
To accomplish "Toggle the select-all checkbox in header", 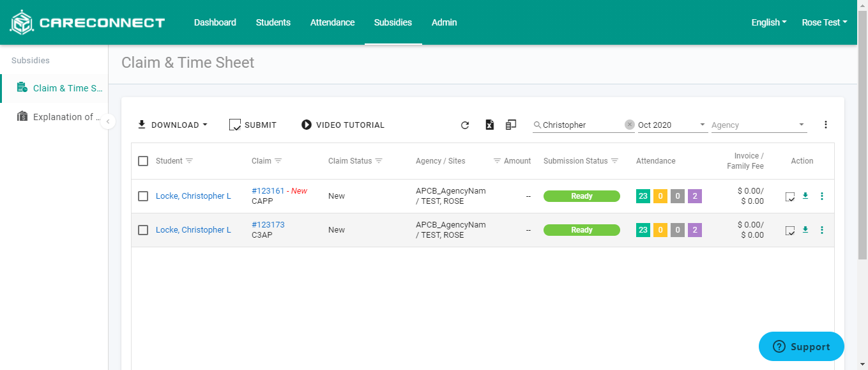I will pyautogui.click(x=143, y=161).
